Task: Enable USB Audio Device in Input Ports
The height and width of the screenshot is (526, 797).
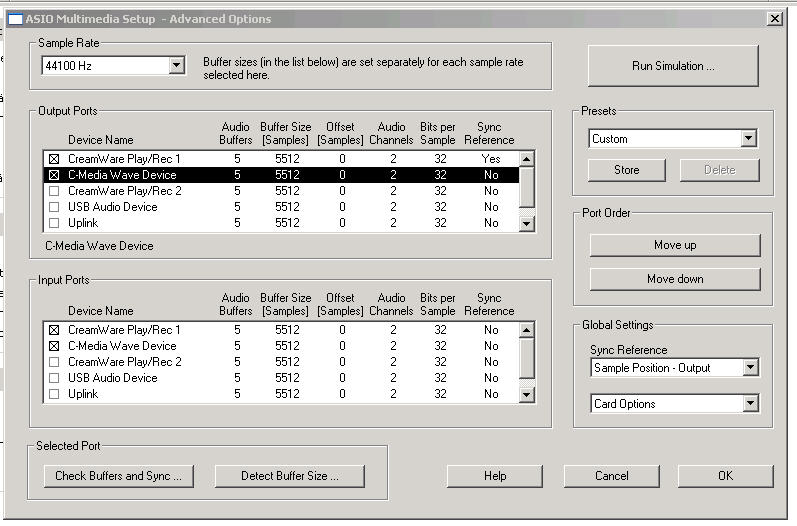Action: pyautogui.click(x=54, y=378)
